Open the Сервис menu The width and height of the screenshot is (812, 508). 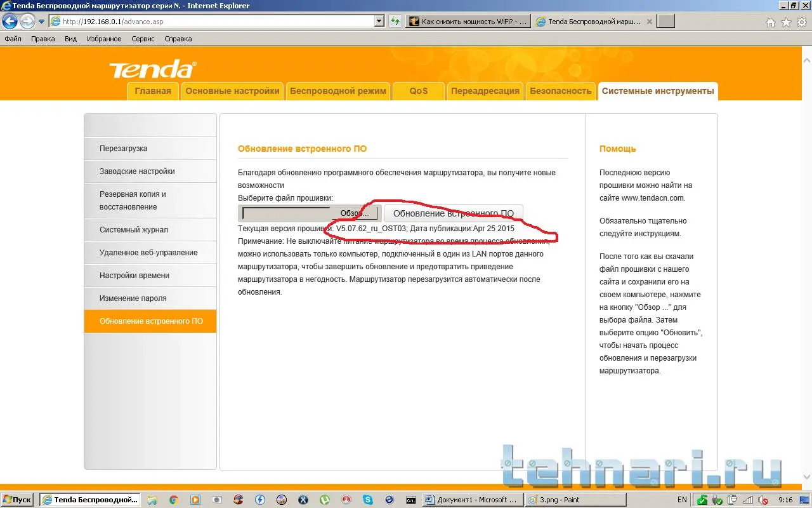click(143, 39)
